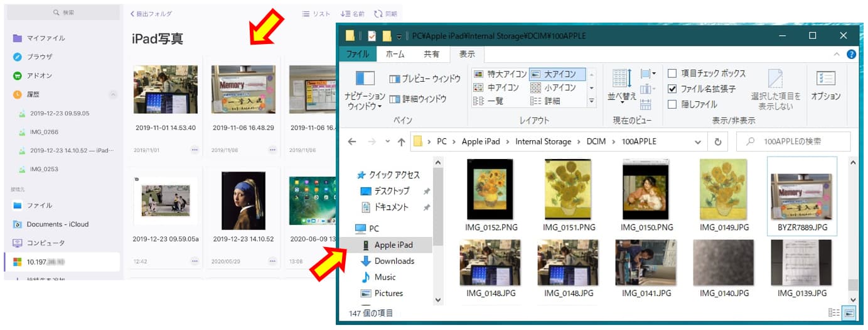
Task: Open Explorer help icon
Action: (x=852, y=55)
